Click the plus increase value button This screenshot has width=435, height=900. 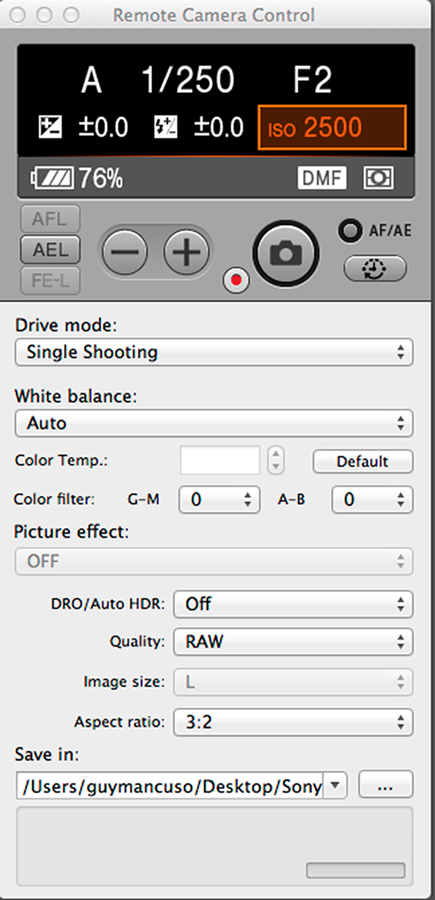click(x=187, y=251)
